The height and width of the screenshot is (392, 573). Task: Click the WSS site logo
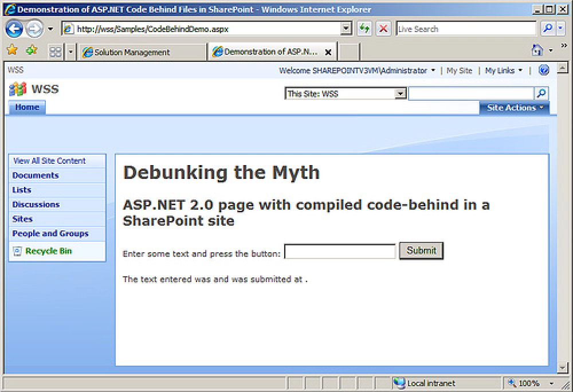click(x=17, y=89)
